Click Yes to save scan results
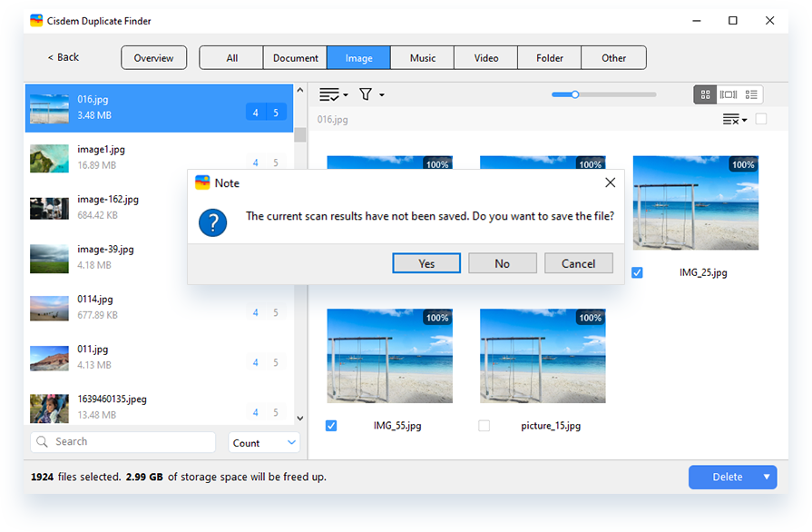 426,263
